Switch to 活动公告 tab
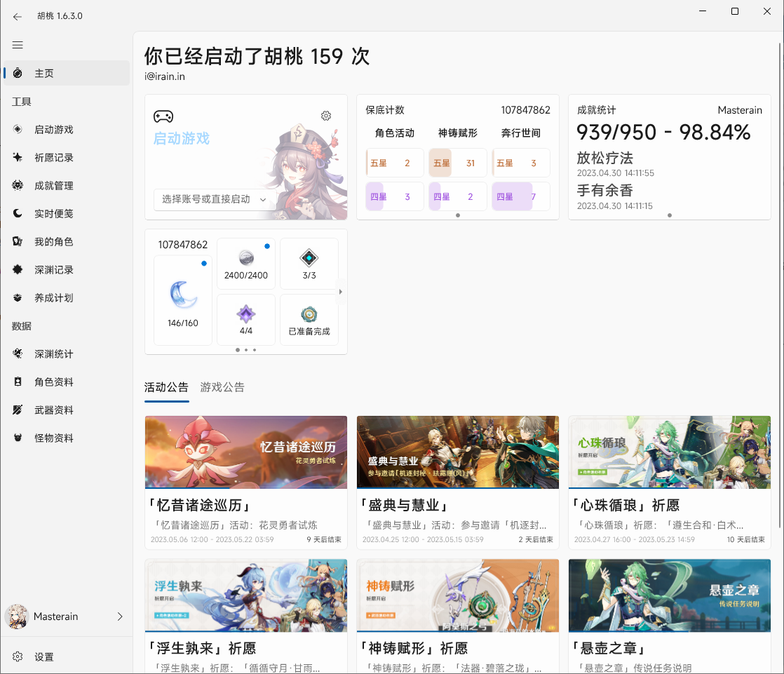Image resolution: width=784 pixels, height=674 pixels. coord(166,387)
